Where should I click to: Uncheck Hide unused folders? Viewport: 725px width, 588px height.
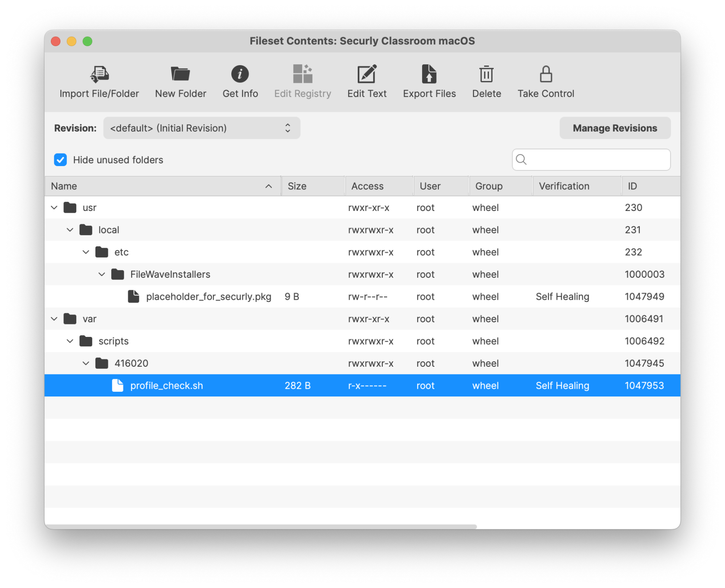[x=60, y=160]
